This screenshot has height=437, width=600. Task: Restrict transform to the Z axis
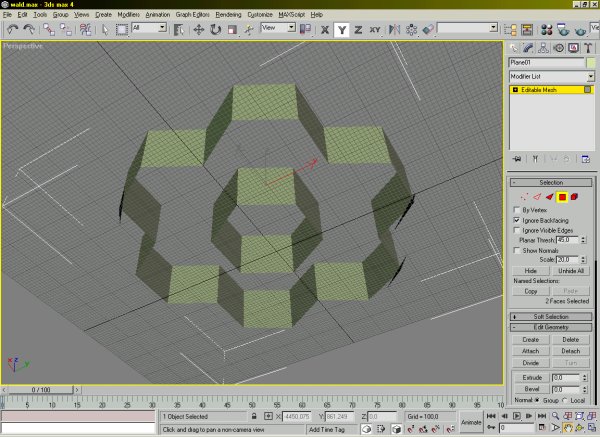tap(357, 30)
